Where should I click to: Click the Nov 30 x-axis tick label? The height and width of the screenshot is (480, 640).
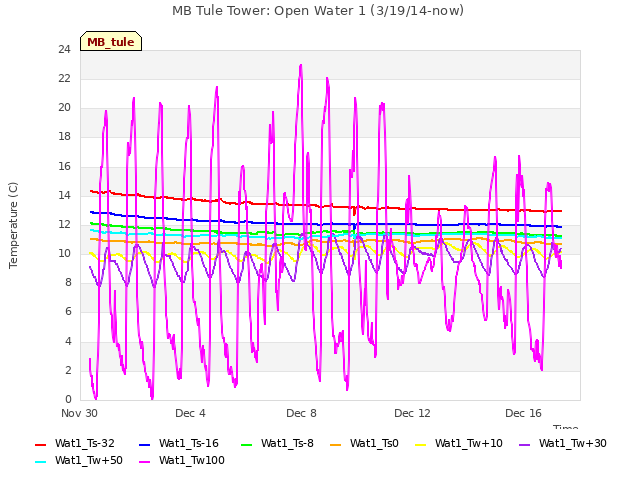(x=79, y=413)
